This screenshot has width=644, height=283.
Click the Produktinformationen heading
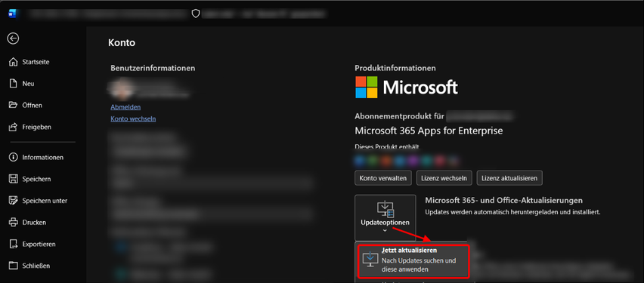pyautogui.click(x=395, y=68)
